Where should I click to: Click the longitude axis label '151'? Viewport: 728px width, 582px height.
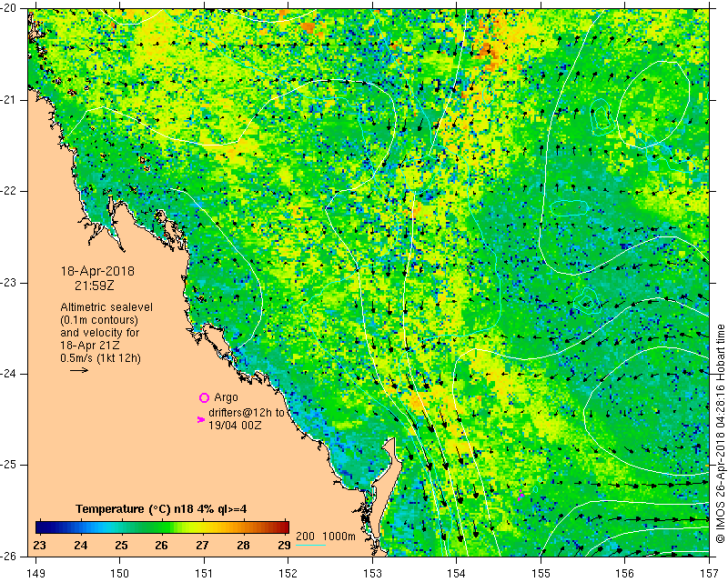[x=204, y=574]
